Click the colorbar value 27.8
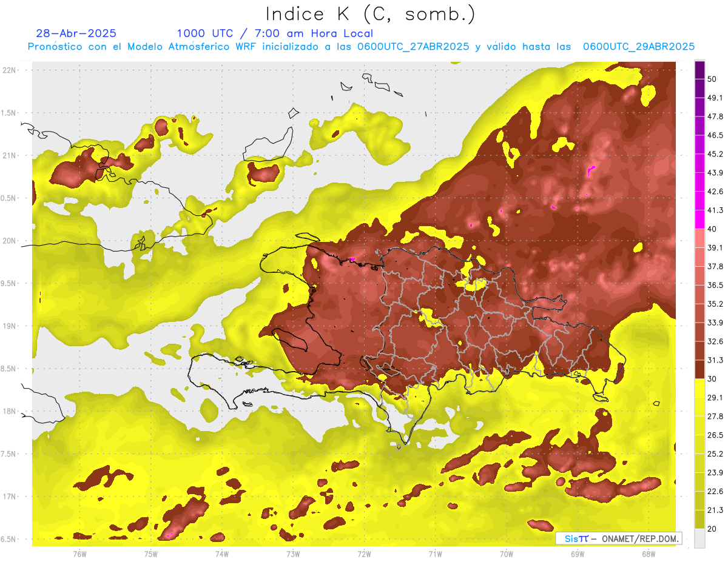Screen dimensions: 728x562 tap(715, 416)
